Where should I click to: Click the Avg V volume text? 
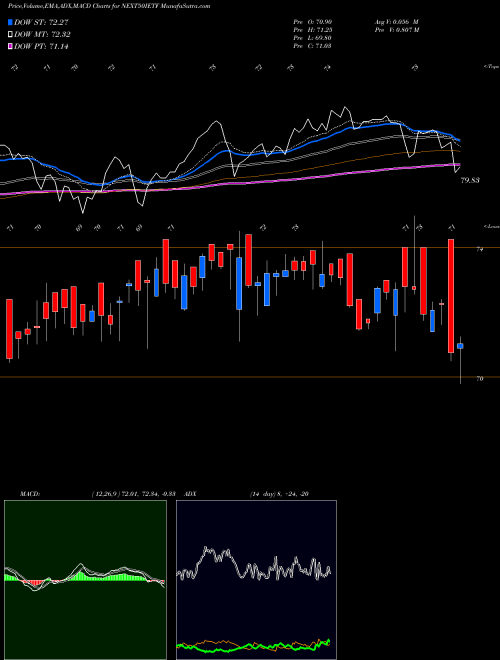pos(396,21)
